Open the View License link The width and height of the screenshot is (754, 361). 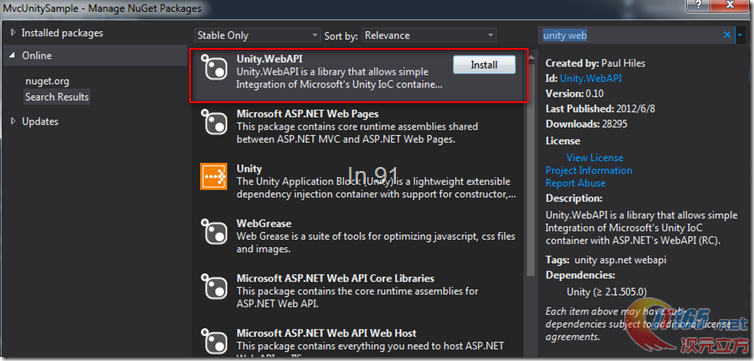click(x=594, y=158)
